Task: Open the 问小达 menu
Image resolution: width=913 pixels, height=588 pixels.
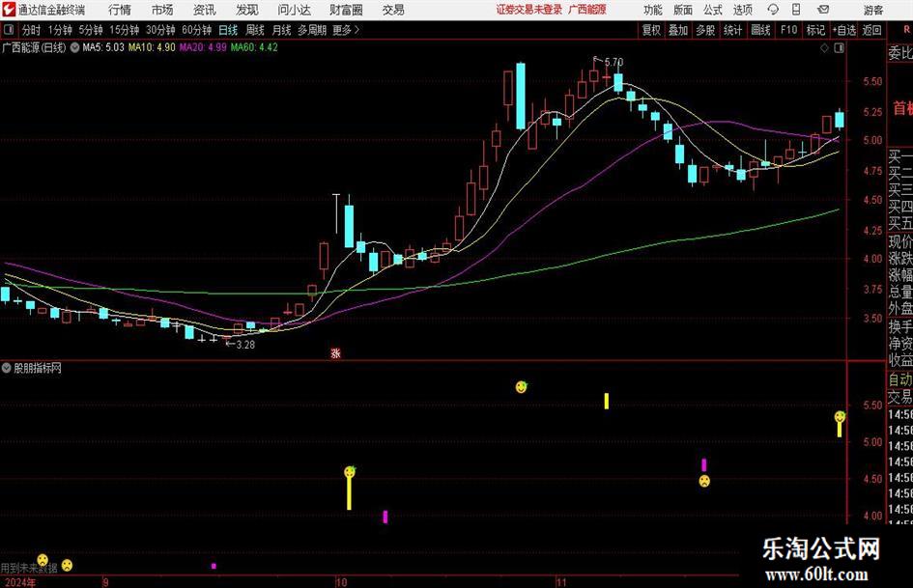Action: [x=294, y=10]
